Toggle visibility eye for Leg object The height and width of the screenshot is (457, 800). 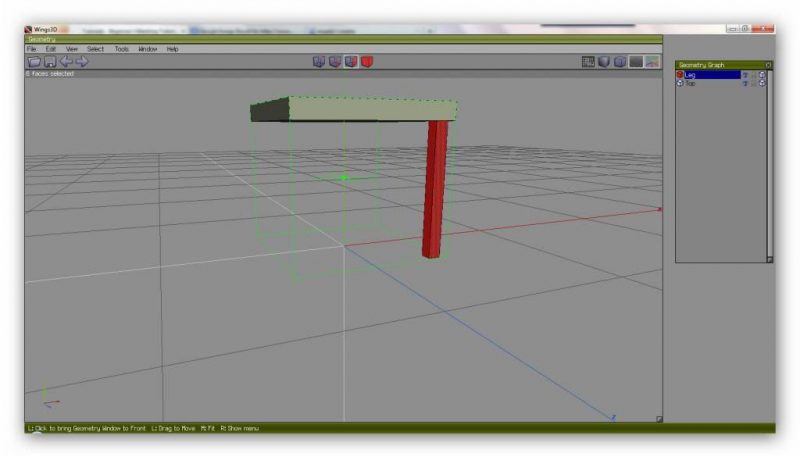click(745, 75)
